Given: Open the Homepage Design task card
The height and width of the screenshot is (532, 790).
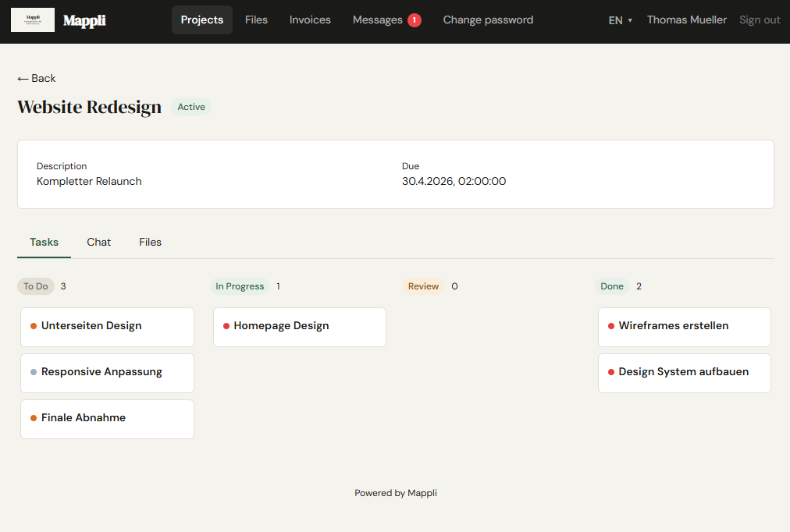Looking at the screenshot, I should coord(299,326).
